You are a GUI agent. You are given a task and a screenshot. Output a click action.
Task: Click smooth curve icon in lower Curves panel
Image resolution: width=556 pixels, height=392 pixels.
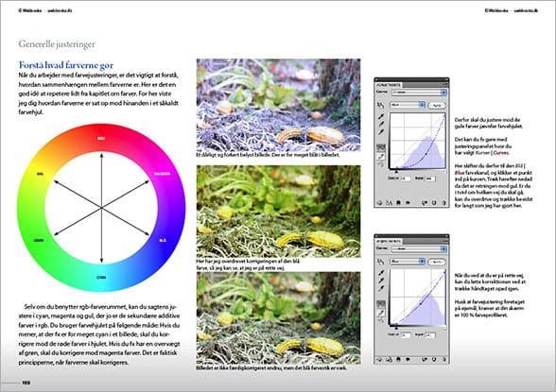(381, 320)
